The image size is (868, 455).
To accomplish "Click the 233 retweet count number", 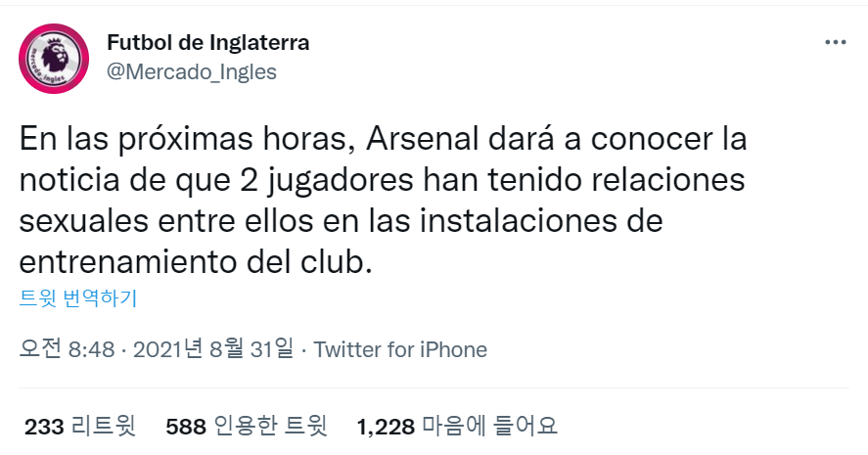I will pos(44,427).
